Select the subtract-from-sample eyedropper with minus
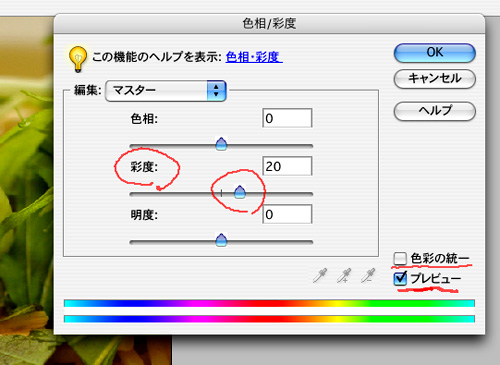500x365 pixels. [368, 276]
